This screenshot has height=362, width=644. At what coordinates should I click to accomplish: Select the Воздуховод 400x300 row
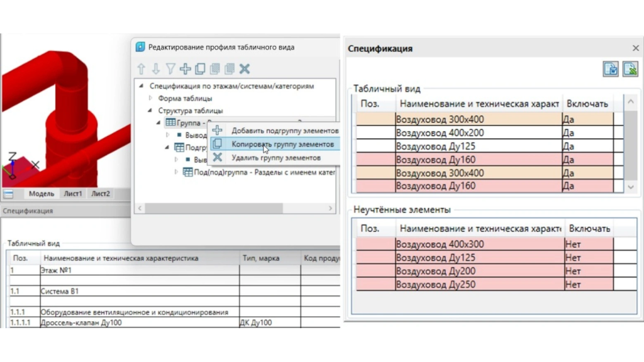coord(478,244)
